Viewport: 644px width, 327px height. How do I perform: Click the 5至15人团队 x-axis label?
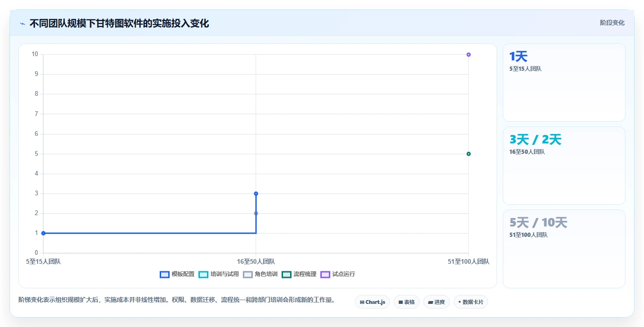pyautogui.click(x=43, y=261)
